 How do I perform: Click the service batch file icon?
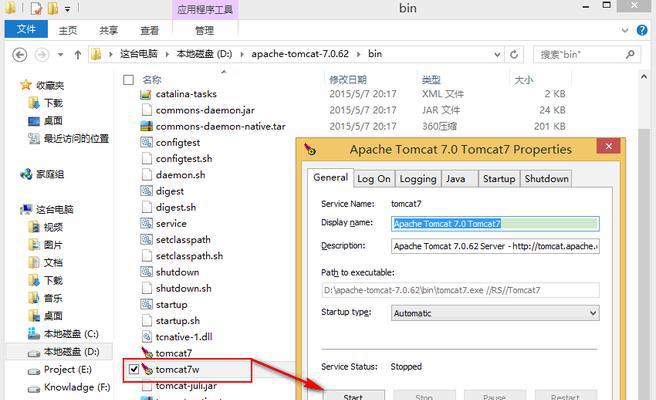tap(146, 223)
